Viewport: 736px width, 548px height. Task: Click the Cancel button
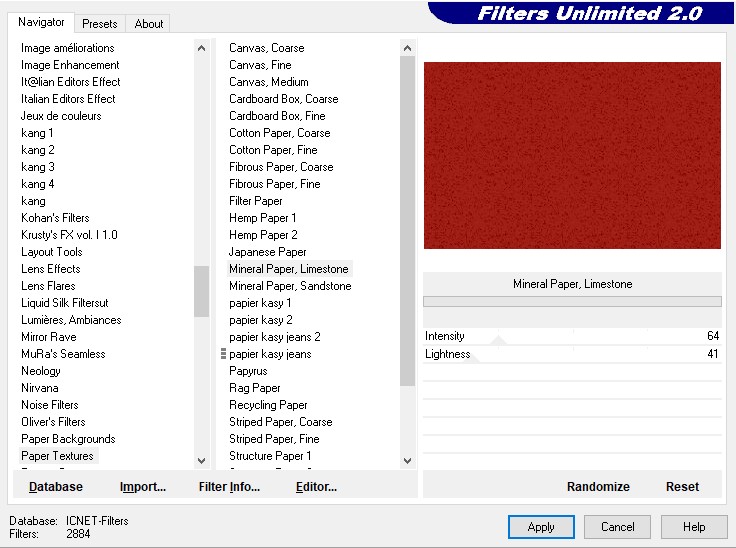(x=617, y=527)
